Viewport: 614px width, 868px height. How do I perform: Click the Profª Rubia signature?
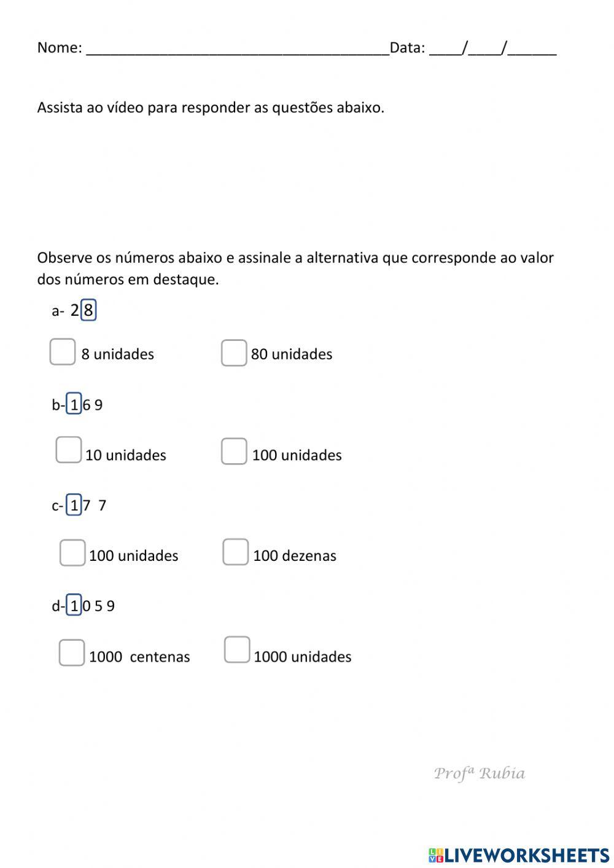[x=479, y=773]
